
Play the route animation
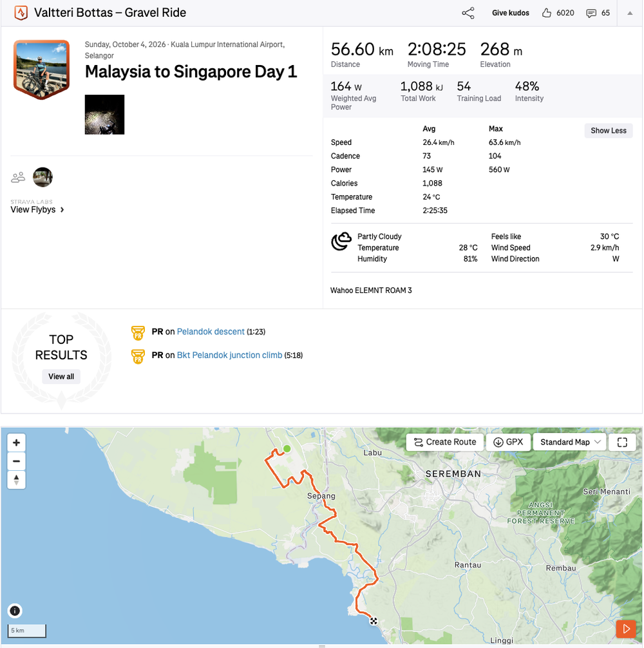[626, 629]
